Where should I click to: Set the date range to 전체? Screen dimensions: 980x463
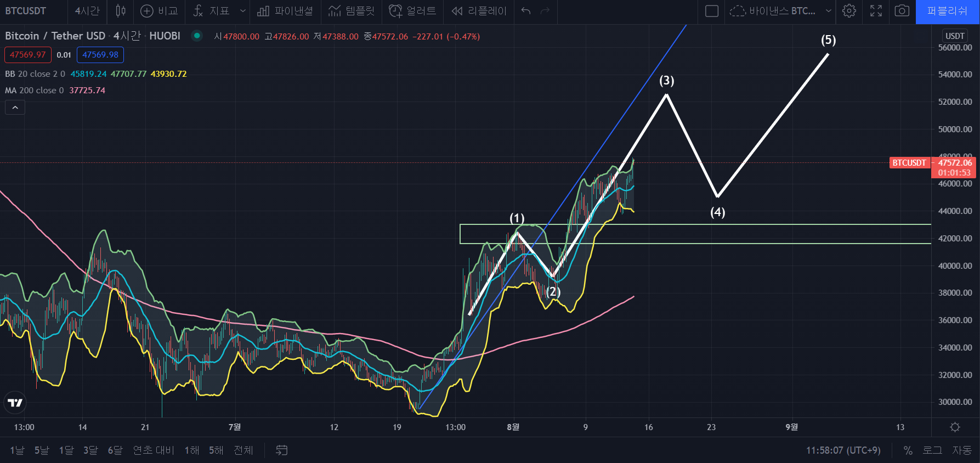coord(243,450)
